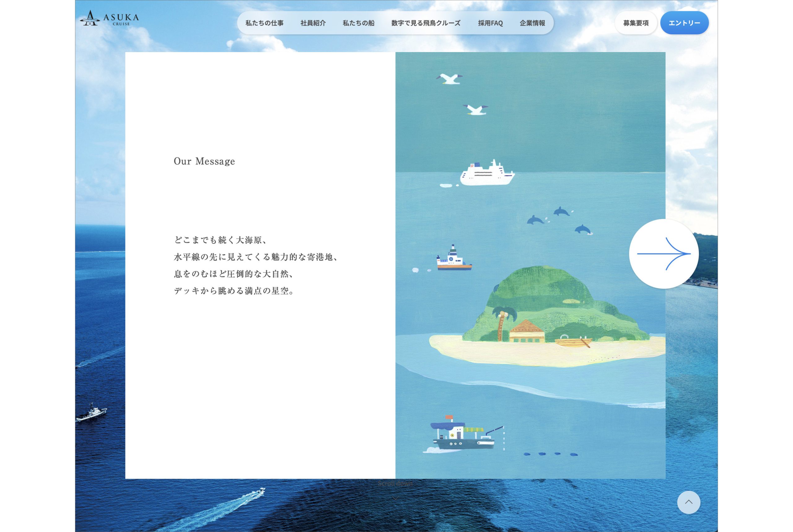Open the 採用FAQ navigation link

tap(490, 23)
